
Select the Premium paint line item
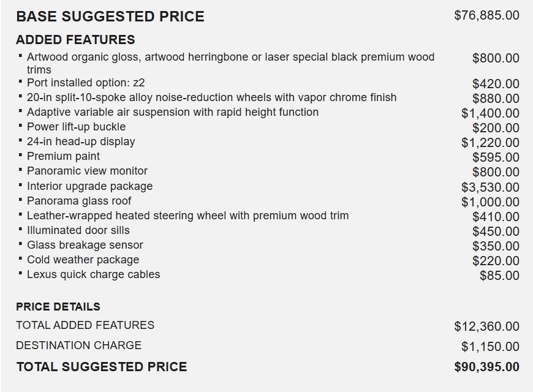point(63,156)
